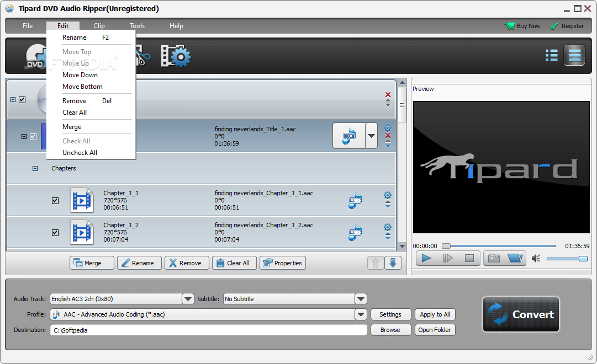Image resolution: width=597 pixels, height=364 pixels.
Task: Mute audio with speaker icon
Action: coord(536,259)
